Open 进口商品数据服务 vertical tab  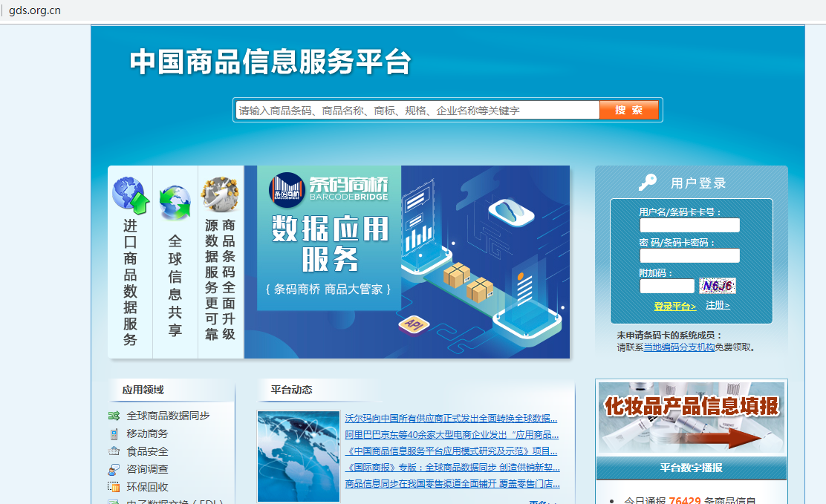(x=130, y=262)
